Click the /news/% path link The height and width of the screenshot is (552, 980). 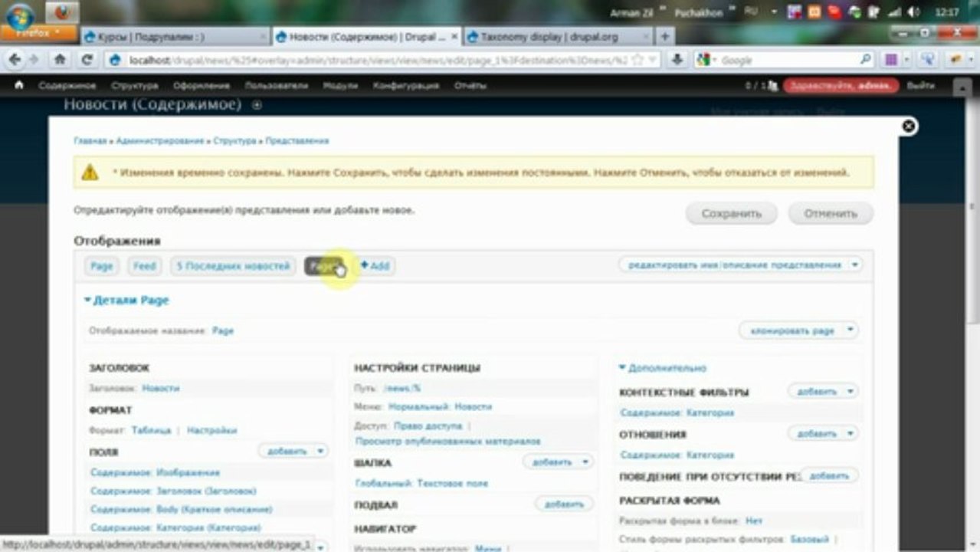point(402,388)
